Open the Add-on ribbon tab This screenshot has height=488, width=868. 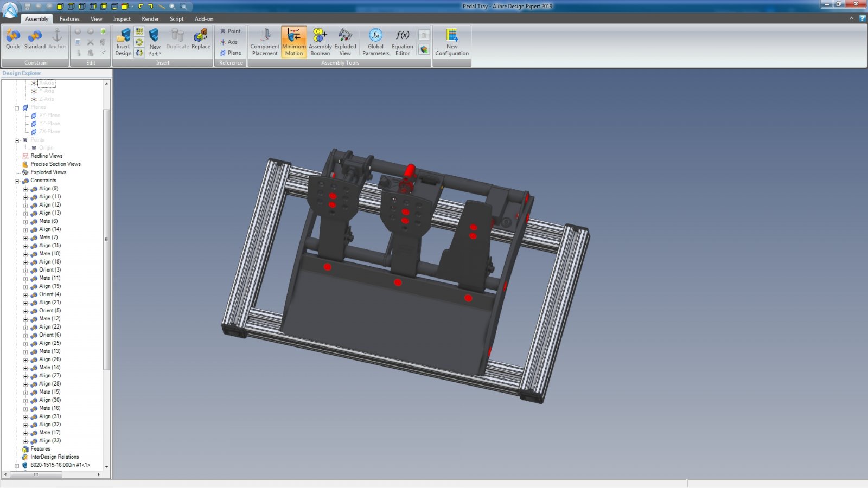click(204, 19)
